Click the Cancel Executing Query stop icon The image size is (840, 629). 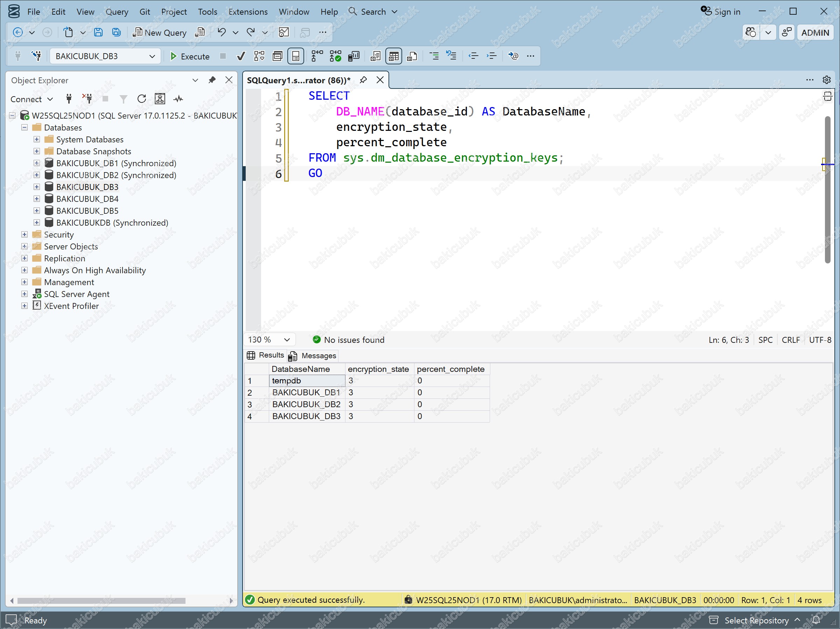(223, 56)
